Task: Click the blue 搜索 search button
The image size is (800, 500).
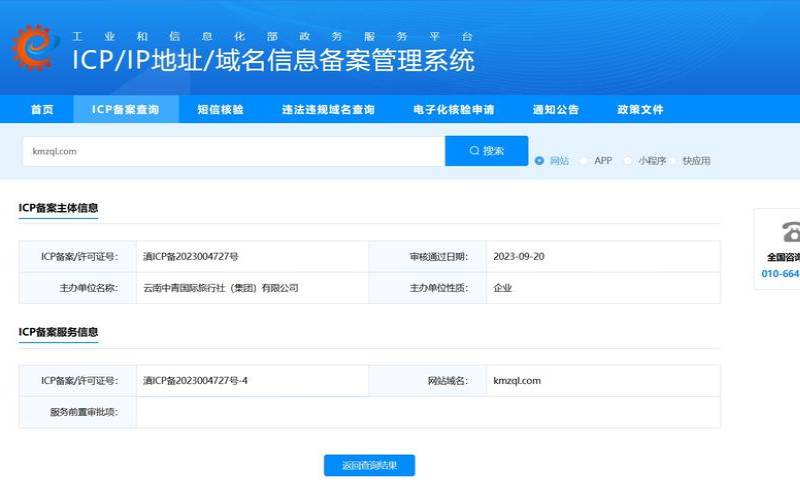Action: (486, 151)
